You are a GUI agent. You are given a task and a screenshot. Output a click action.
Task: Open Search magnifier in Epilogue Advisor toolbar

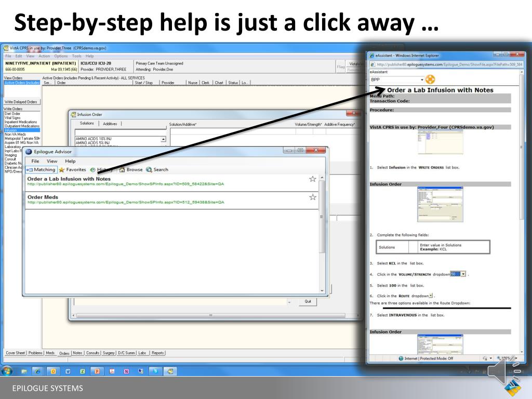pyautogui.click(x=149, y=170)
